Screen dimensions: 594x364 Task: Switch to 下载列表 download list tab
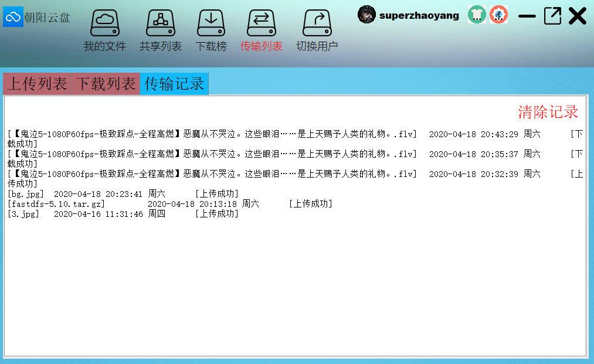106,84
